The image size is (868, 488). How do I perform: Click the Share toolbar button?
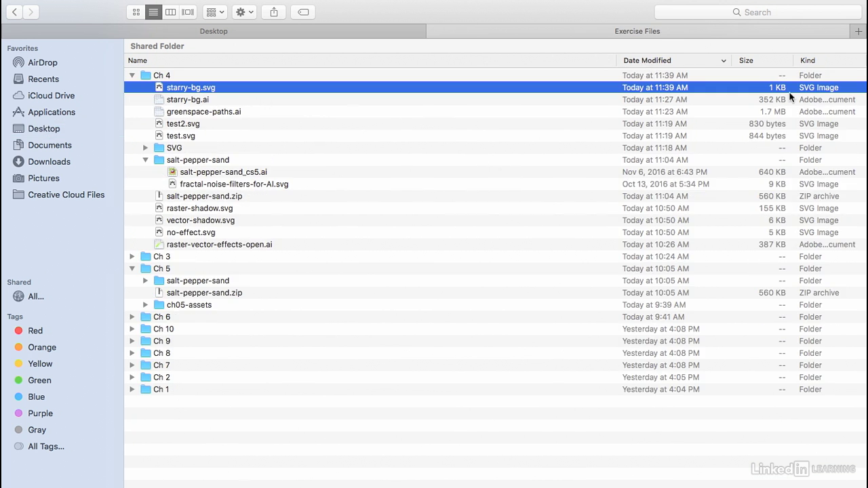(x=274, y=12)
